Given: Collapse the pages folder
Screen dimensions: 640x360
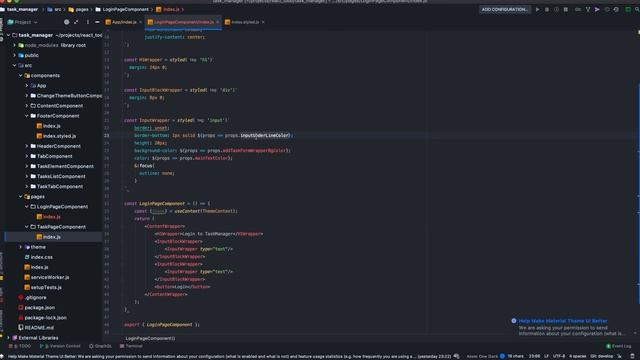Looking at the screenshot, I should click(21, 197).
